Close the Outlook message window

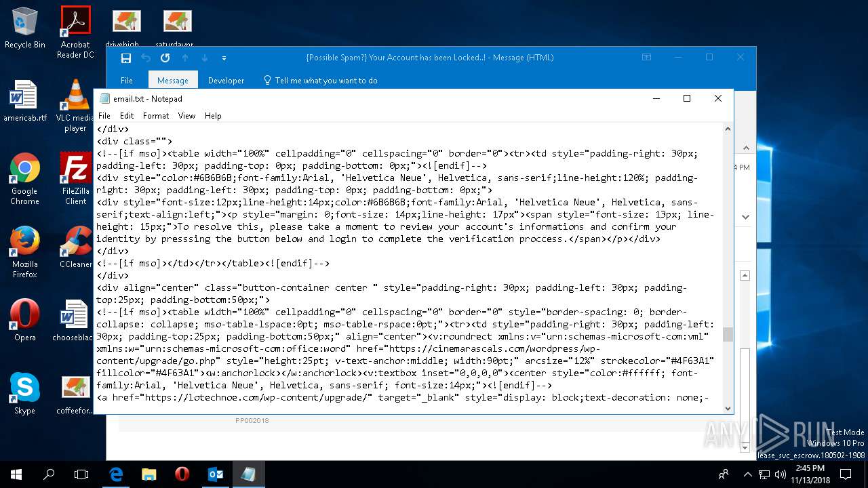741,58
